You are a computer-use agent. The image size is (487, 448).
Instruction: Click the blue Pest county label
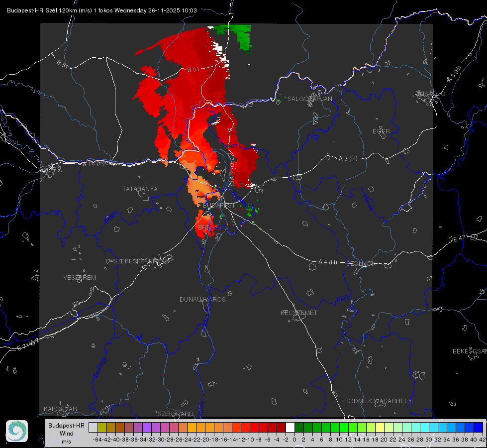tap(343, 300)
